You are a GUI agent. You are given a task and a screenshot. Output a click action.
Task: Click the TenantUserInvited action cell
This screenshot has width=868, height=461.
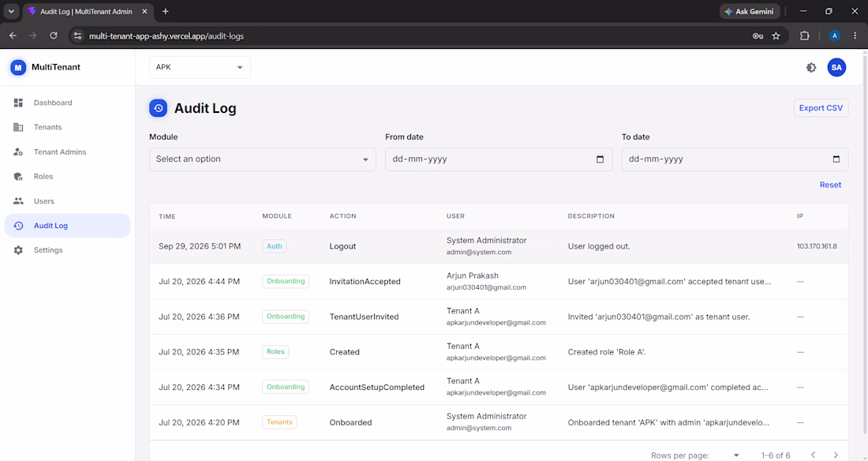click(x=365, y=317)
